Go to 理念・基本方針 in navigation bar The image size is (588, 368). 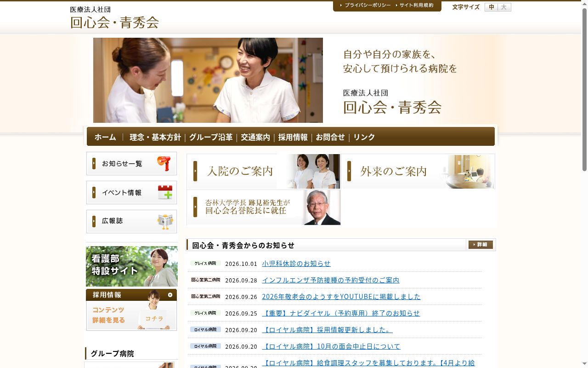pyautogui.click(x=155, y=137)
